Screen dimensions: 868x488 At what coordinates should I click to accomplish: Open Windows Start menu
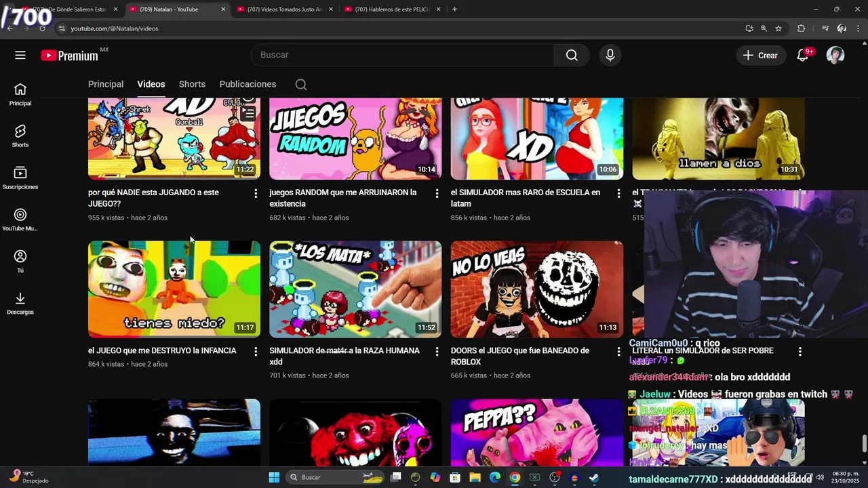(274, 477)
